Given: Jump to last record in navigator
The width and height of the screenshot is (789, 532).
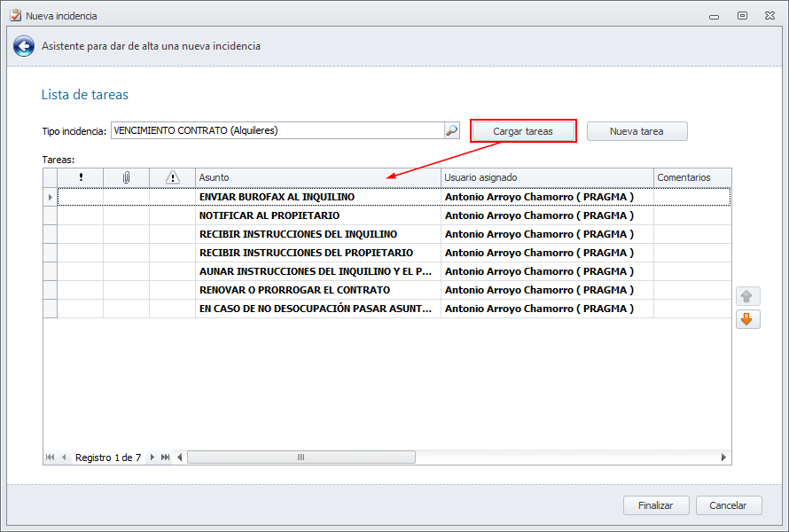Looking at the screenshot, I should coord(165,457).
